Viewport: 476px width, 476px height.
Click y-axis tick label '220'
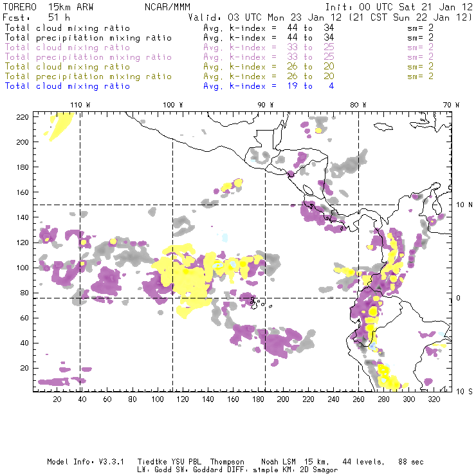tap(23, 117)
